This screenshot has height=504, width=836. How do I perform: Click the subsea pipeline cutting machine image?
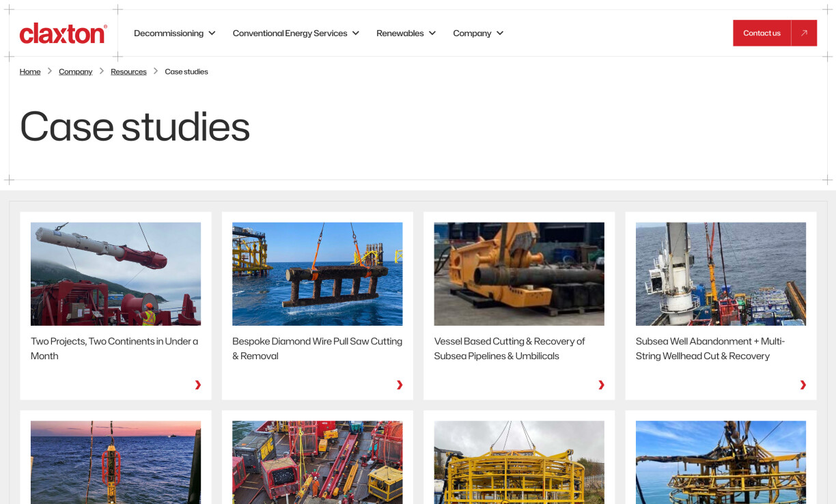(x=518, y=273)
